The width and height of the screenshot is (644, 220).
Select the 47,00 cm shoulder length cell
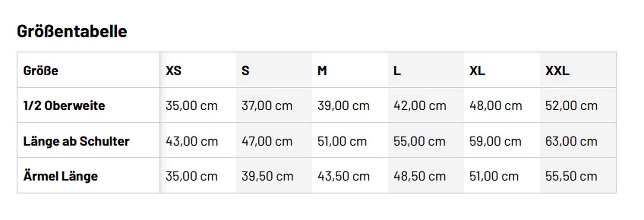[x=267, y=141]
